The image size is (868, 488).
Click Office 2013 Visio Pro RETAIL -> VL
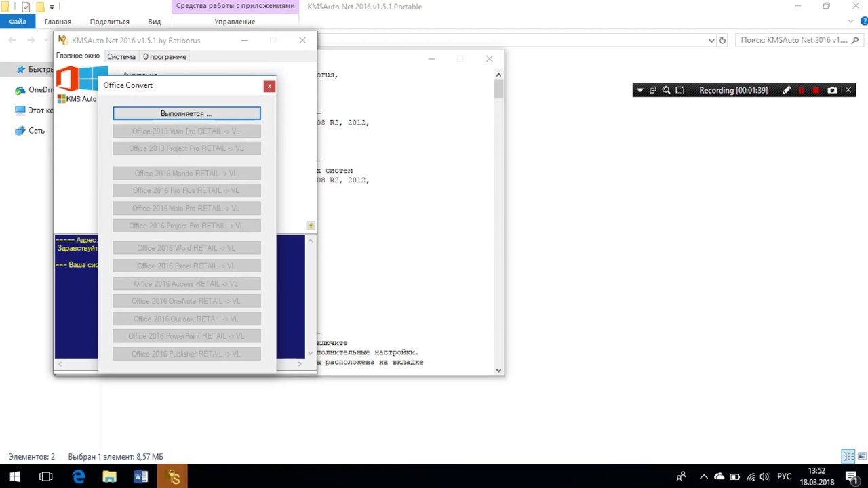click(186, 131)
